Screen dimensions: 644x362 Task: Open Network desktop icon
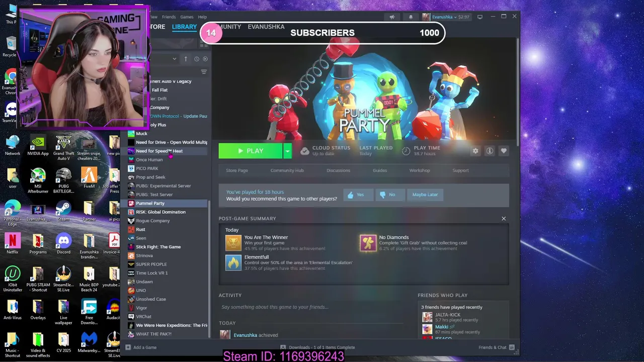(13, 146)
